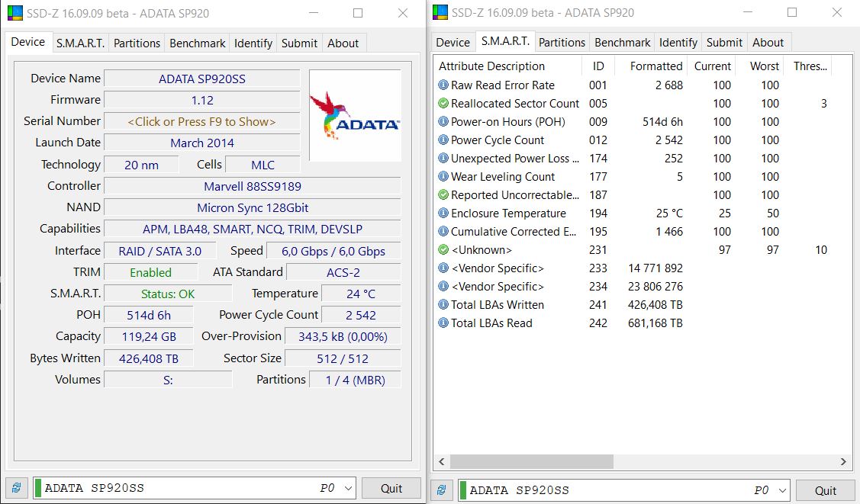Click Quit button in right window

click(826, 490)
